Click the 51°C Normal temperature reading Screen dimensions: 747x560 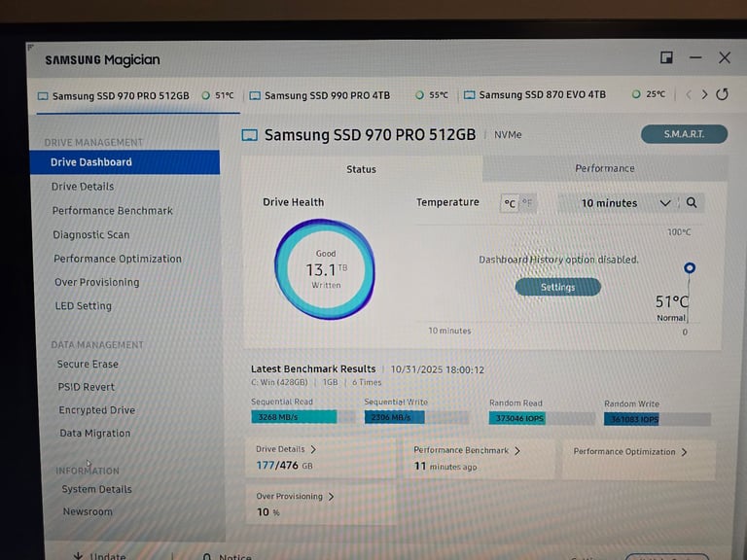click(671, 307)
